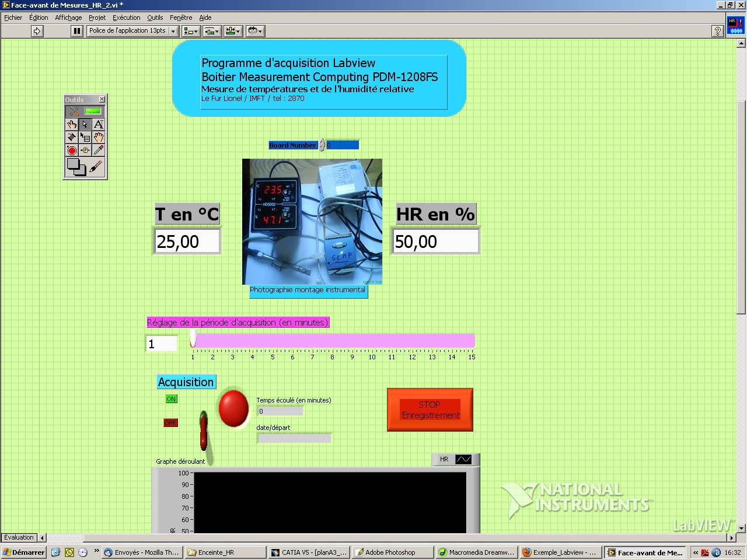This screenshot has width=747, height=560.
Task: Open the Projet menu
Action: click(x=97, y=17)
